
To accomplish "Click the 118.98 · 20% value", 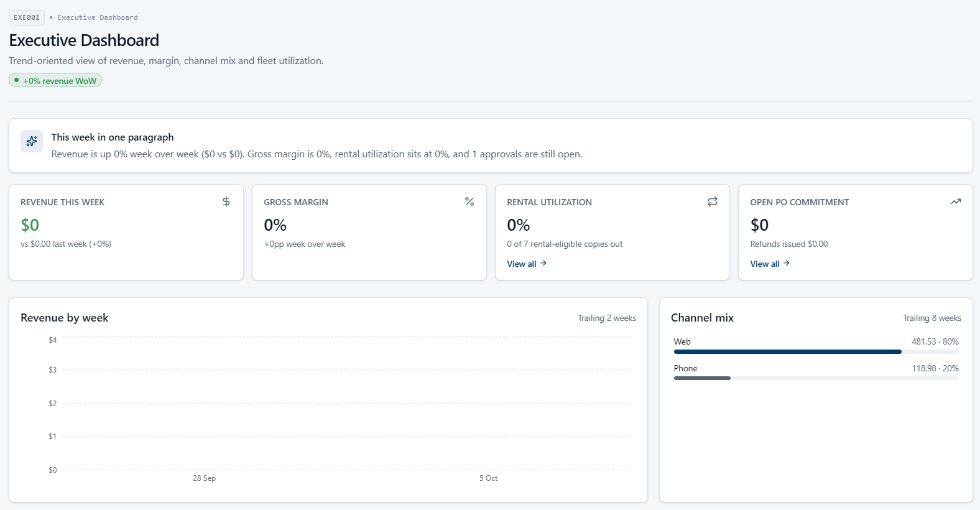I will pyautogui.click(x=935, y=368).
